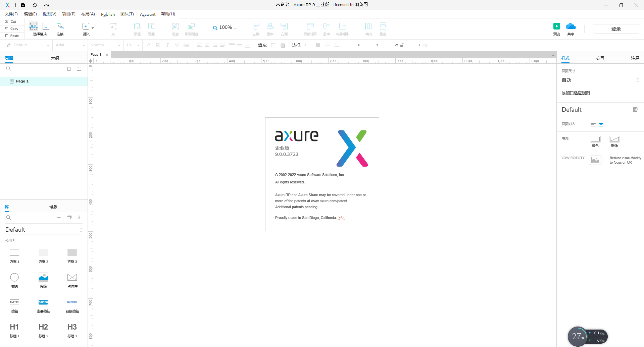Open the 填充 fill color swatch
644x347 pixels.
(274, 45)
